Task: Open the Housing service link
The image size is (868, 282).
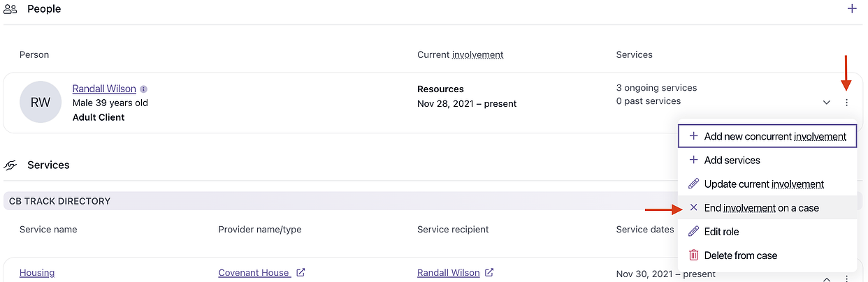Action: (x=37, y=273)
